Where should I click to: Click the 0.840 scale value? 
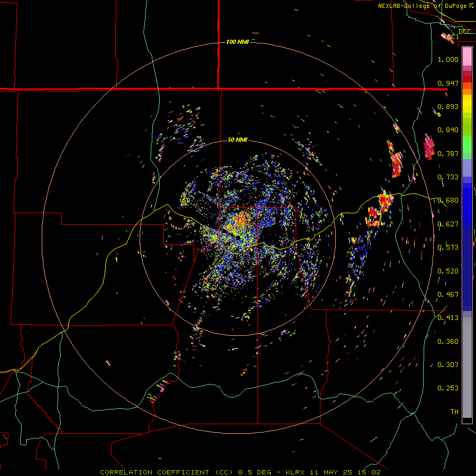448,130
